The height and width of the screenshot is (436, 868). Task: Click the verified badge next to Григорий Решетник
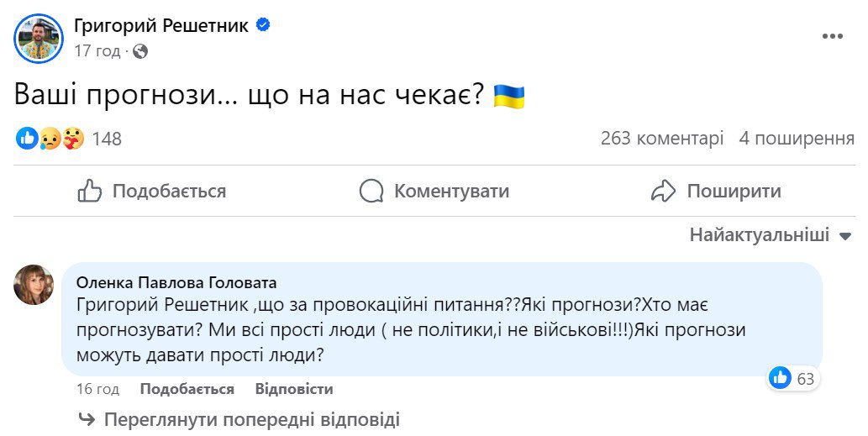[x=264, y=26]
